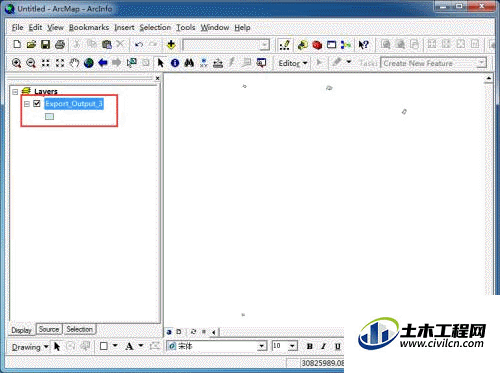Screen dimensions: 500x373
Task: Expand the font name dropdown
Action: pyautogui.click(x=262, y=346)
